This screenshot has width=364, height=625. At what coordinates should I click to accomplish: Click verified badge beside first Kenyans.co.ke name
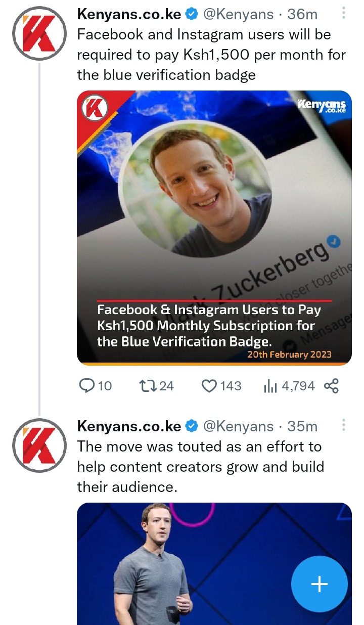(x=192, y=15)
